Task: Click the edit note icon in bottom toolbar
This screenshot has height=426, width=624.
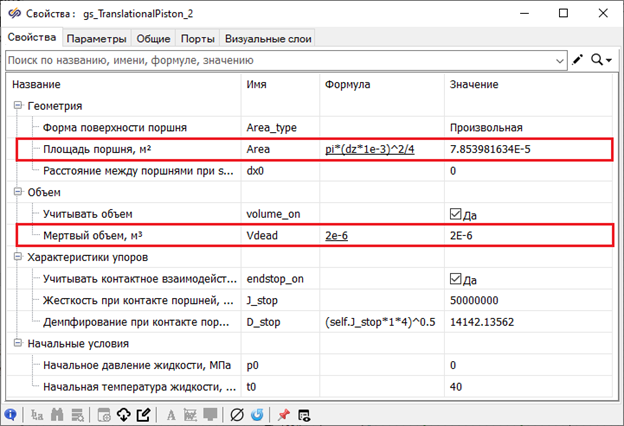Action: [x=144, y=413]
